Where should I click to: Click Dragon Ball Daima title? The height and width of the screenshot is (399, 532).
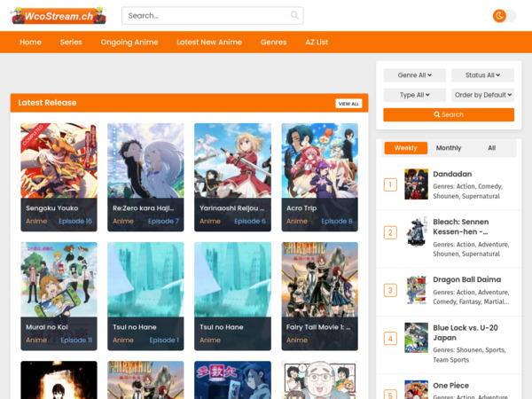[467, 279]
